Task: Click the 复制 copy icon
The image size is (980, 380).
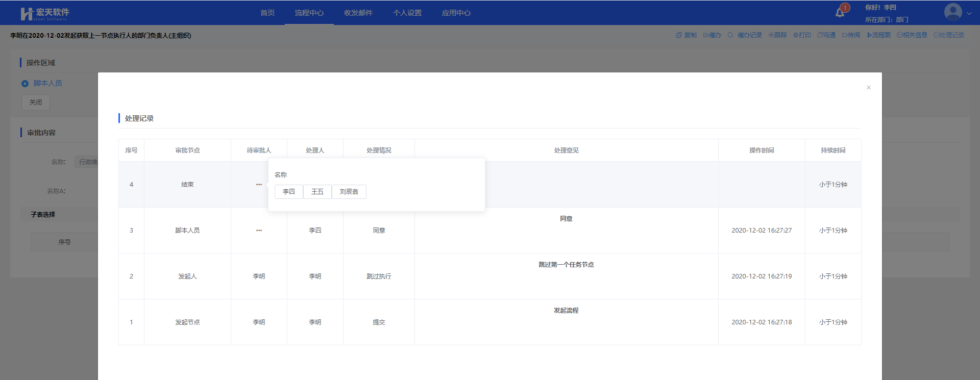Action: 678,35
